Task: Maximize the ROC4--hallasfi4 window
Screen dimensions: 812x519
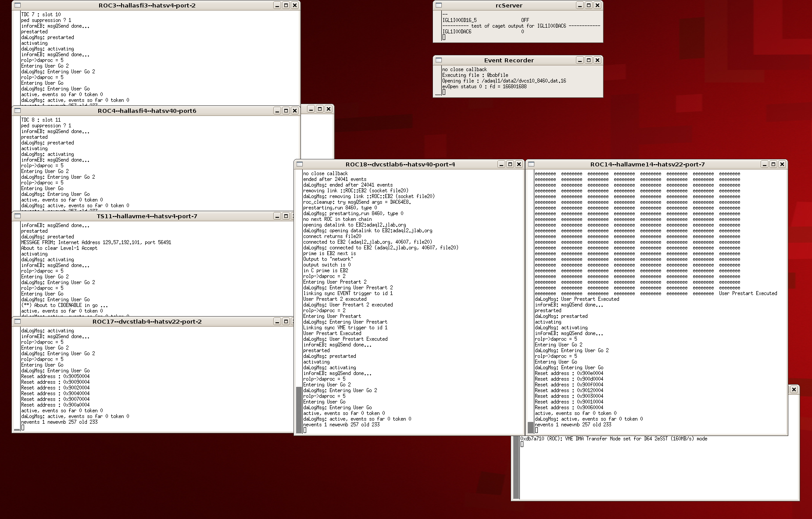Action: click(286, 111)
